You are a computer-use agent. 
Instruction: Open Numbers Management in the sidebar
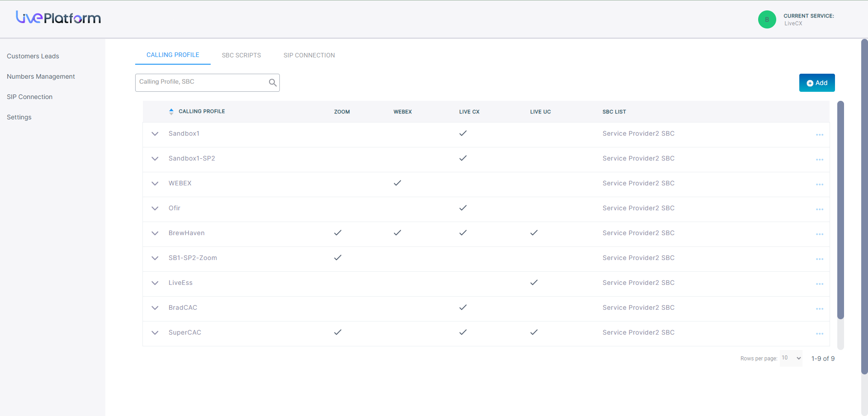[x=41, y=76]
